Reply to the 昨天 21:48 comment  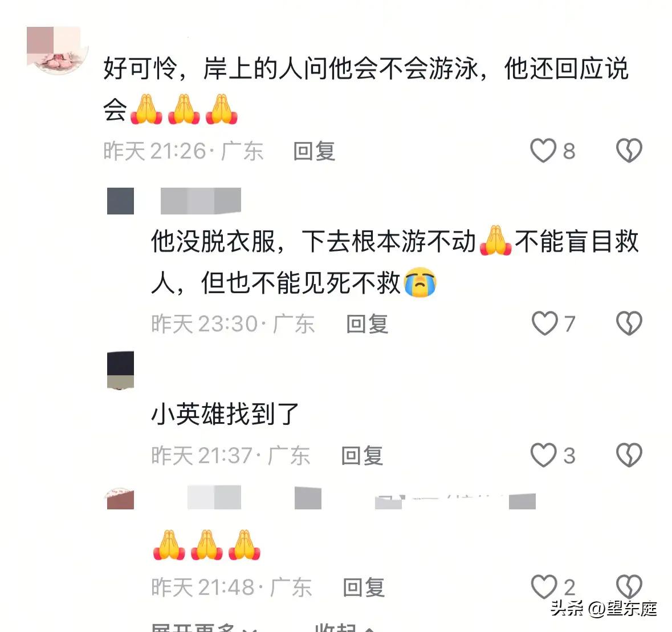(x=364, y=587)
